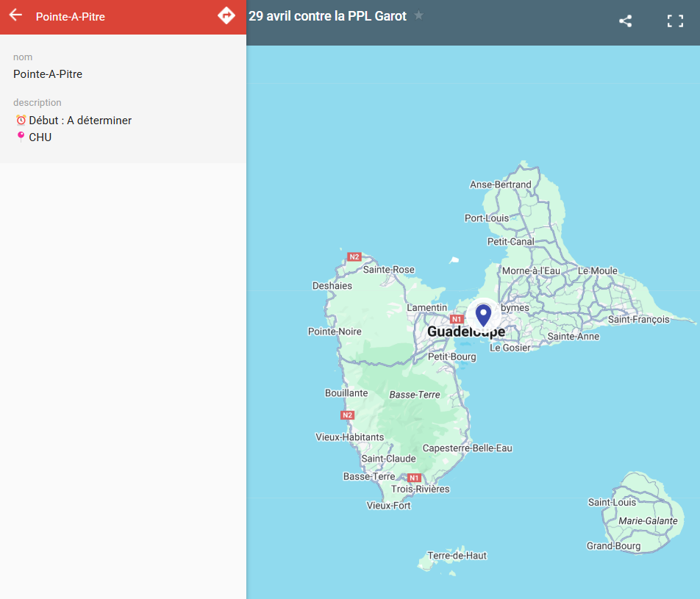Click the N1 road shield near Trois-Rivières
Image resolution: width=700 pixels, height=599 pixels.
coord(414,478)
